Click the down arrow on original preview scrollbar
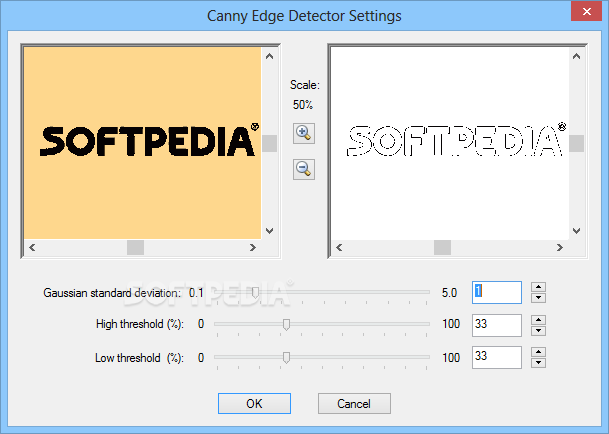 click(270, 231)
